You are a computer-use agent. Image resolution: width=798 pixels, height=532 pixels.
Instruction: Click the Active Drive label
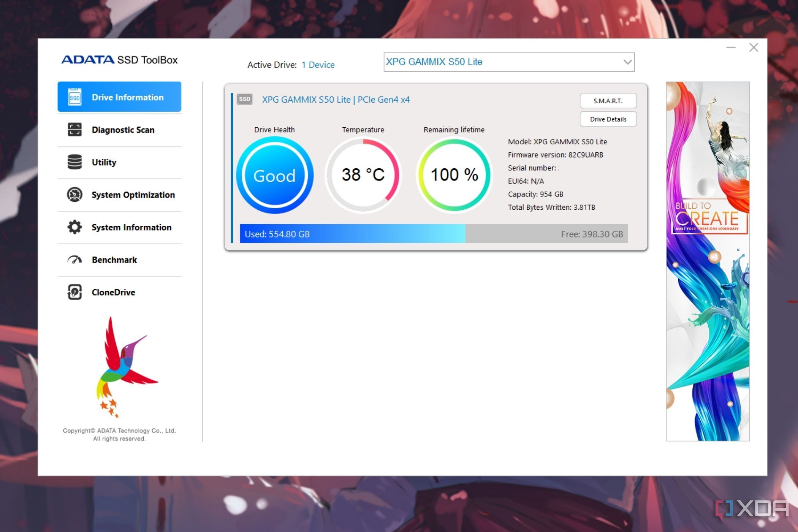(x=272, y=65)
